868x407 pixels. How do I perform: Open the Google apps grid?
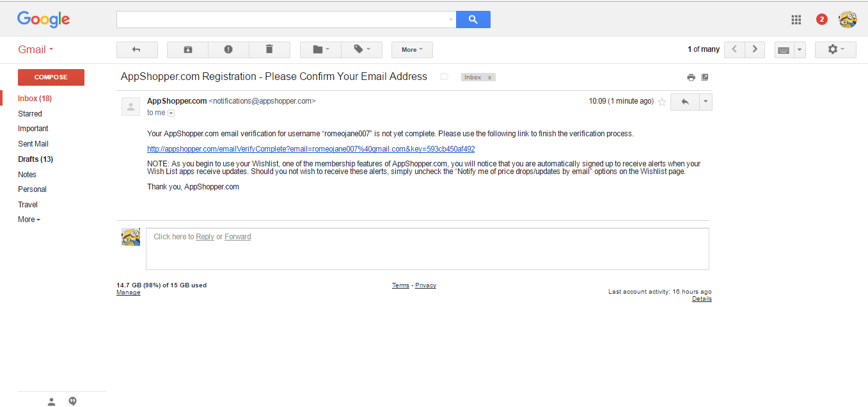point(796,20)
